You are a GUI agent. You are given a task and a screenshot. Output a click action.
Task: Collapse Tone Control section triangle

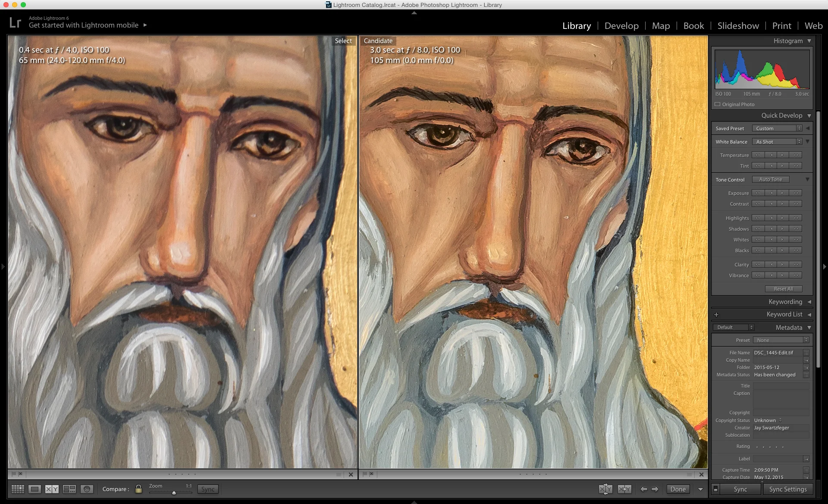[x=807, y=179]
